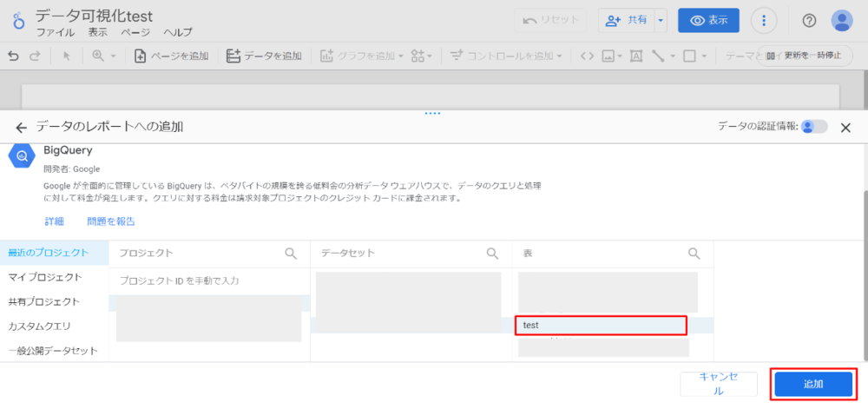Screen dimensions: 868x409
Task: Expand the shape tool dropdown arrow
Action: [x=704, y=56]
